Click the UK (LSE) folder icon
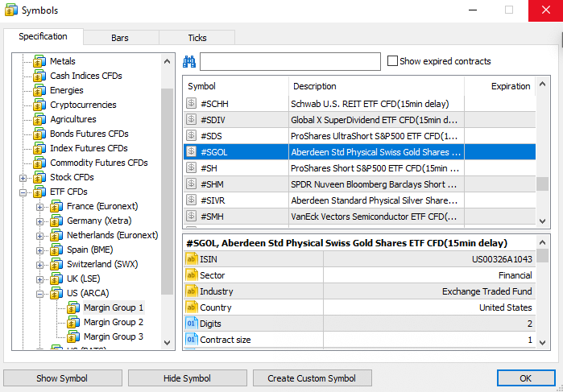The image size is (563, 392). (x=56, y=279)
